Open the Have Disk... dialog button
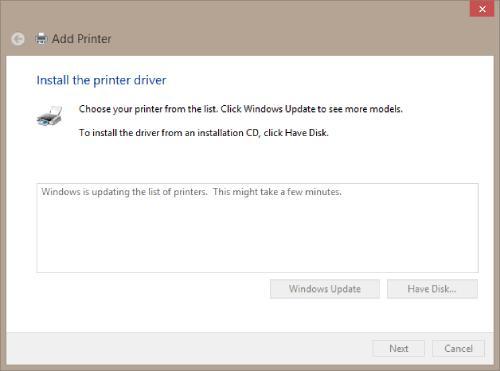The image size is (500, 371). (x=432, y=289)
